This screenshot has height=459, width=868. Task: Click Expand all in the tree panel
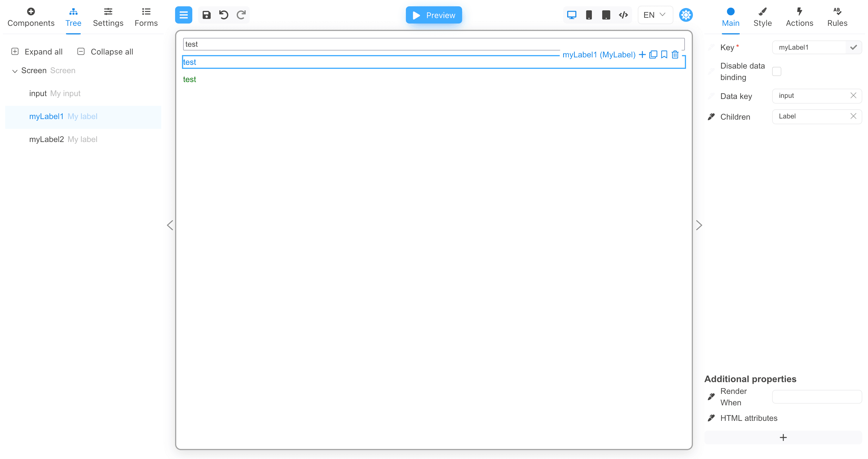click(37, 52)
